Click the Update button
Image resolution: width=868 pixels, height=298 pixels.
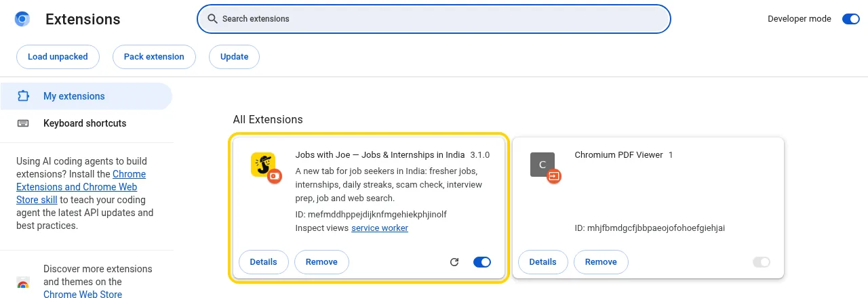coord(234,57)
